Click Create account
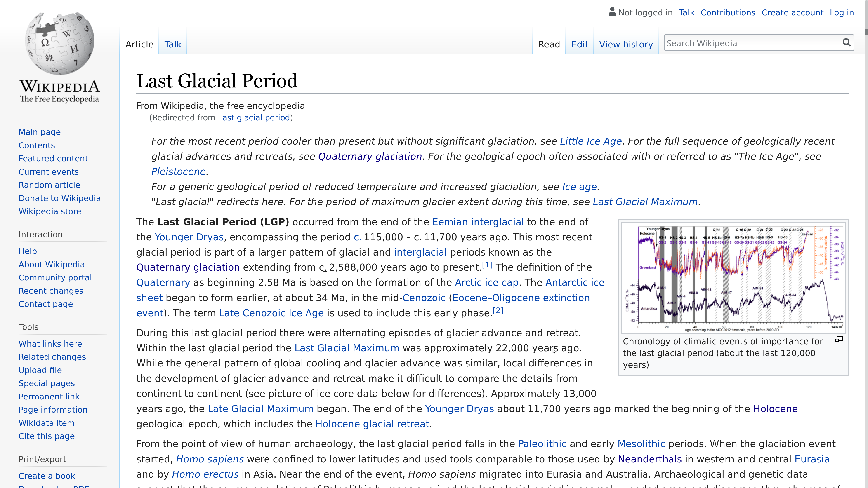Image resolution: width=868 pixels, height=488 pixels. click(793, 12)
